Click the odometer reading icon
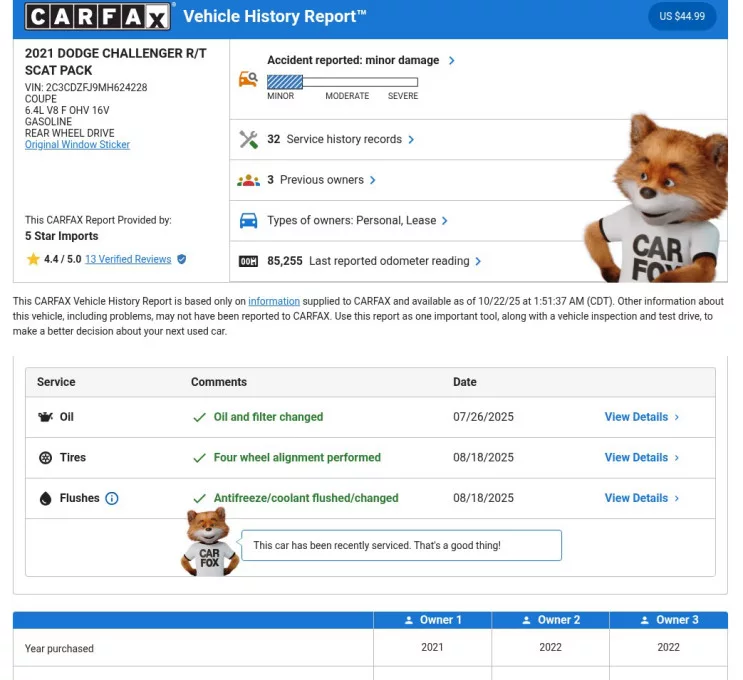743x680 pixels. 248,262
